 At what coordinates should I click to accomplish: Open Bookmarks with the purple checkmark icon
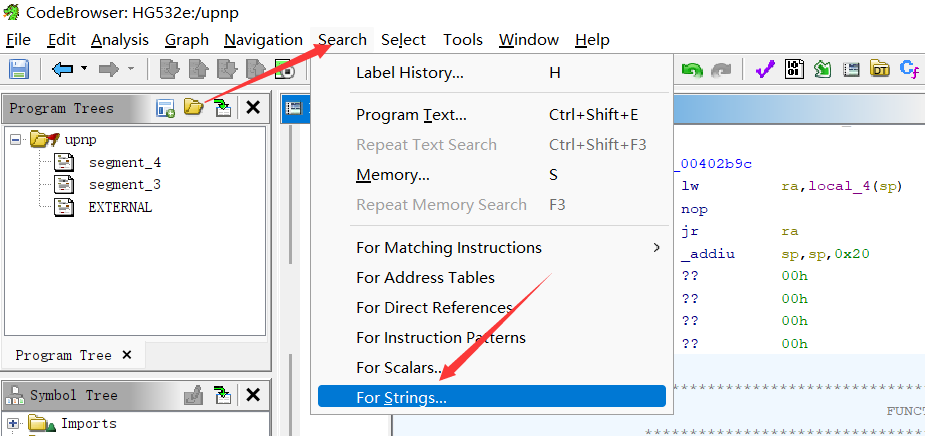pos(765,70)
